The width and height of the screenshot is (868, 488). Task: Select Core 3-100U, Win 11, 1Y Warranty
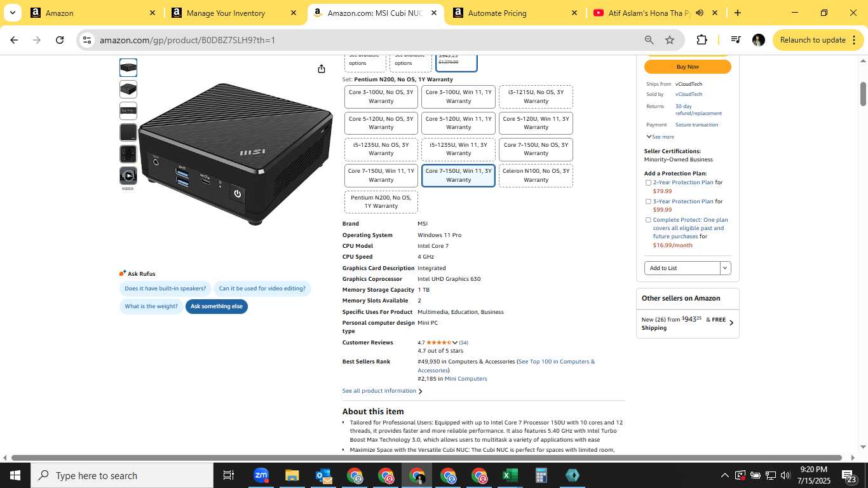[x=459, y=97]
